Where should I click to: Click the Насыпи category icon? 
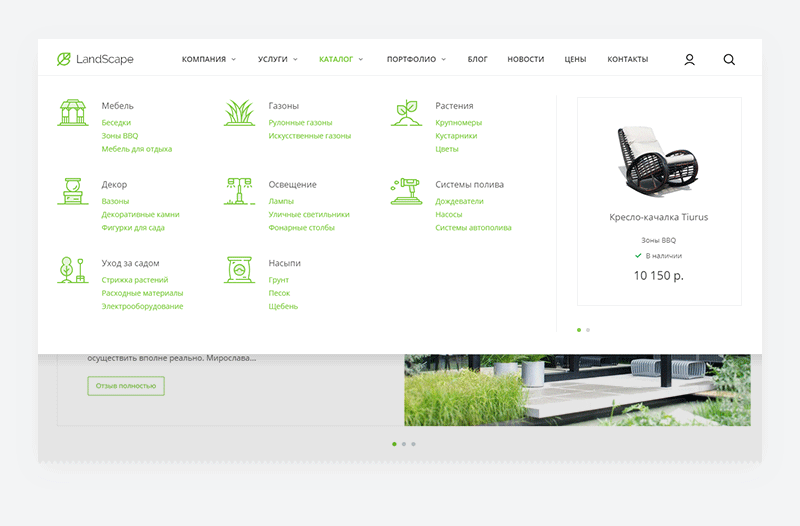click(x=239, y=270)
